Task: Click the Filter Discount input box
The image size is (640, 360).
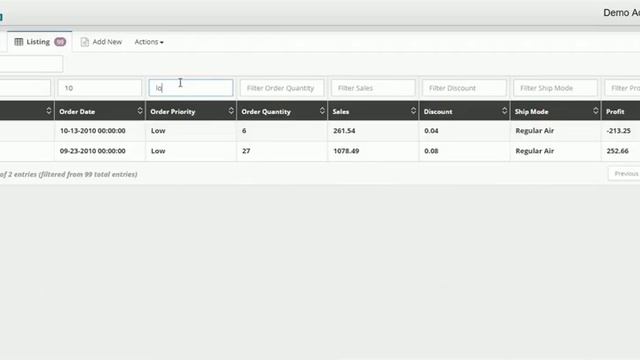Action: click(464, 88)
